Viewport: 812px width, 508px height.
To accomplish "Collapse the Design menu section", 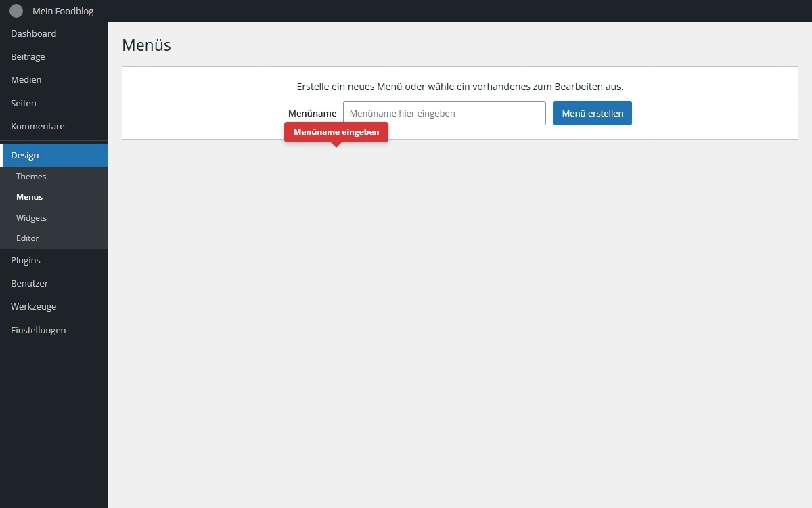I will 25,155.
